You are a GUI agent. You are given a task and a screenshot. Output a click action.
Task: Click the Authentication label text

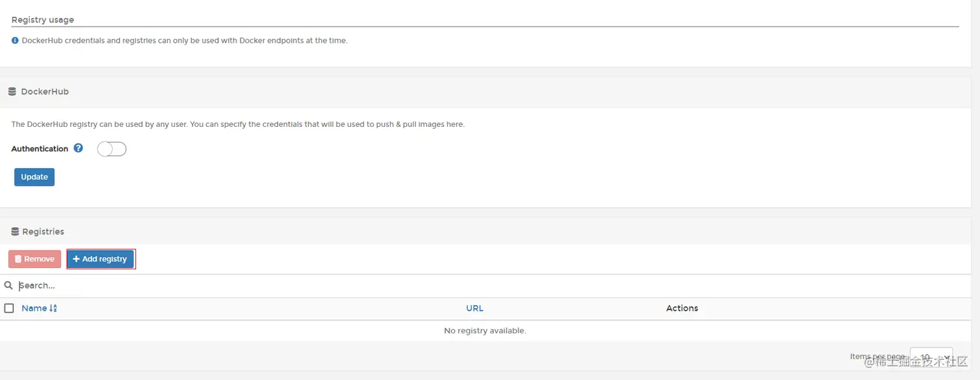pyautogui.click(x=40, y=149)
